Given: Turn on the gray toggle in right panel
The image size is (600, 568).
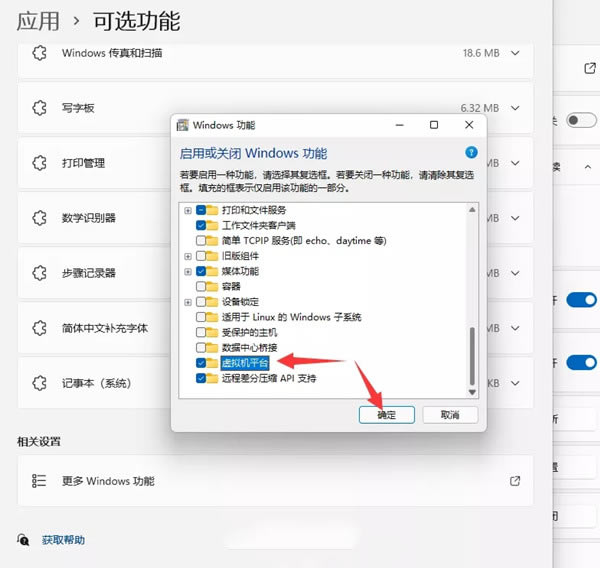Looking at the screenshot, I should pos(581,121).
